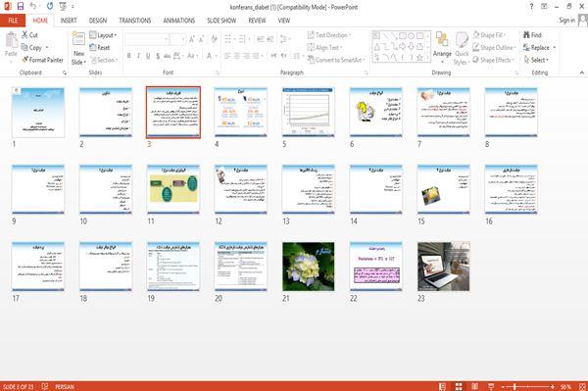Click Convert to SmartArt button

tap(335, 60)
